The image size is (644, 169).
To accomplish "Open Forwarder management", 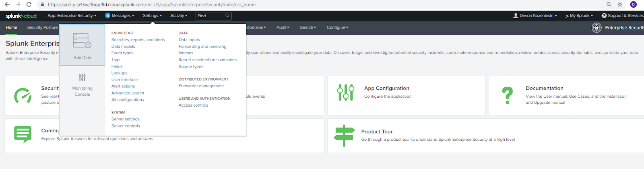I will tap(201, 86).
